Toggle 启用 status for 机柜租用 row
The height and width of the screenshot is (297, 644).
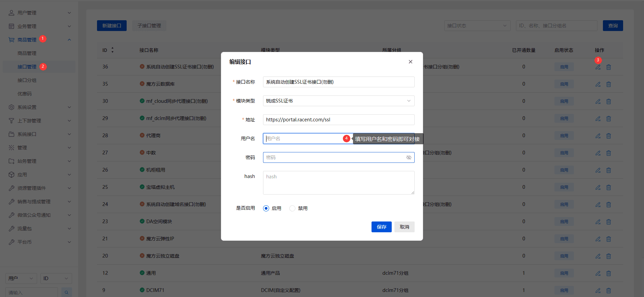[x=564, y=170]
